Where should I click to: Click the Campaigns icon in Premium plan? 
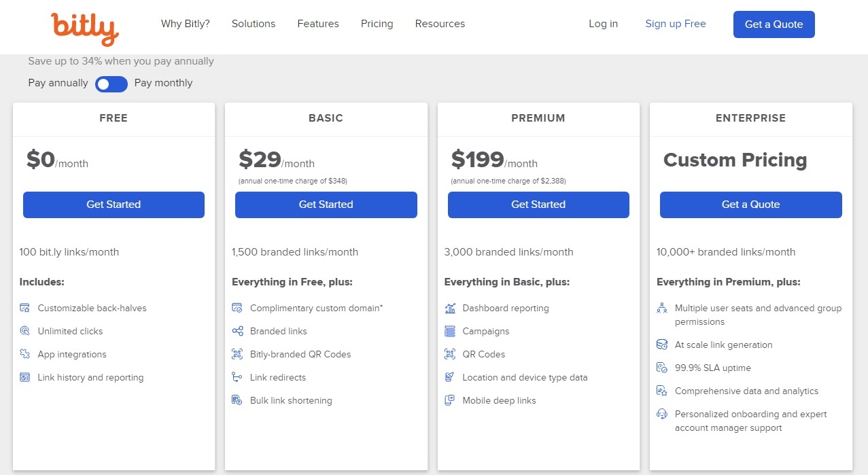[449, 331]
